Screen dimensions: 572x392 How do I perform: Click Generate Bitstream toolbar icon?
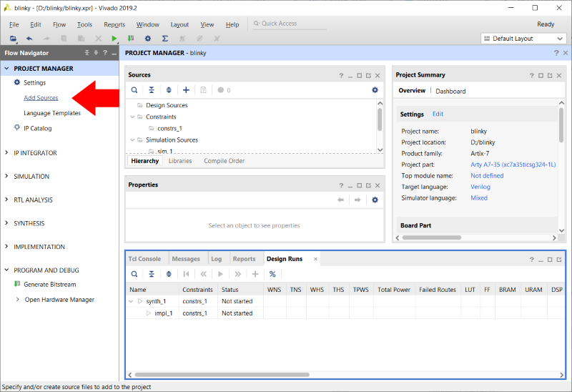tap(131, 39)
